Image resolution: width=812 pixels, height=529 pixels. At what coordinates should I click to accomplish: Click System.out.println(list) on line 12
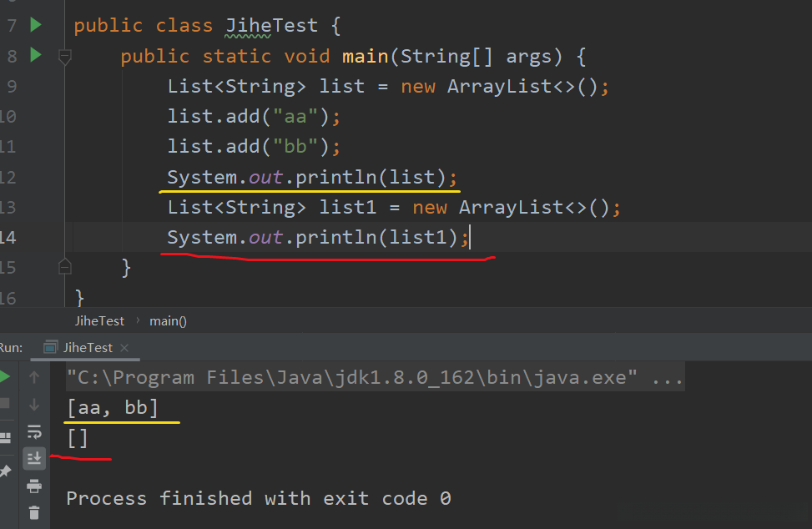point(312,177)
